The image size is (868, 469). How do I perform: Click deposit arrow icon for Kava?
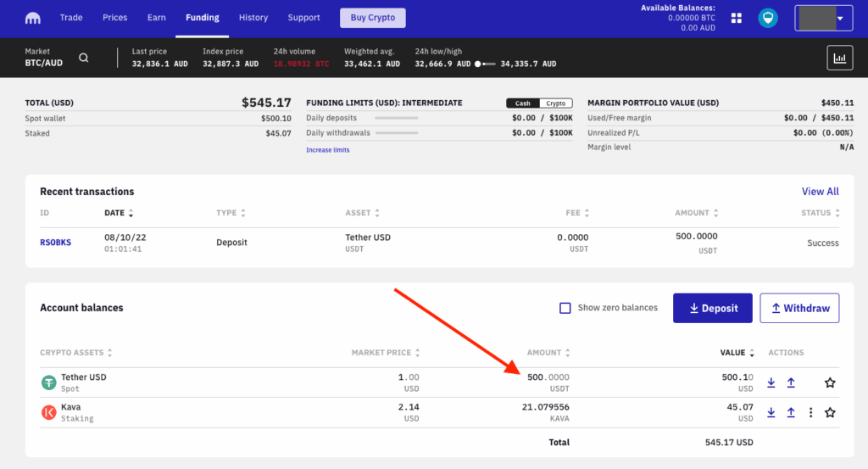[771, 412]
